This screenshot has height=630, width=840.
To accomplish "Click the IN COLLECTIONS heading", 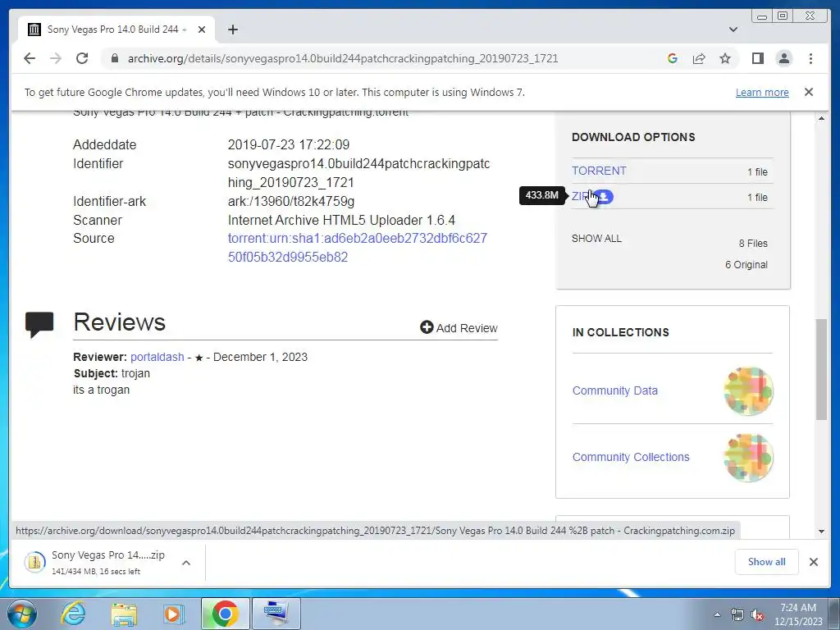I will pos(620,332).
